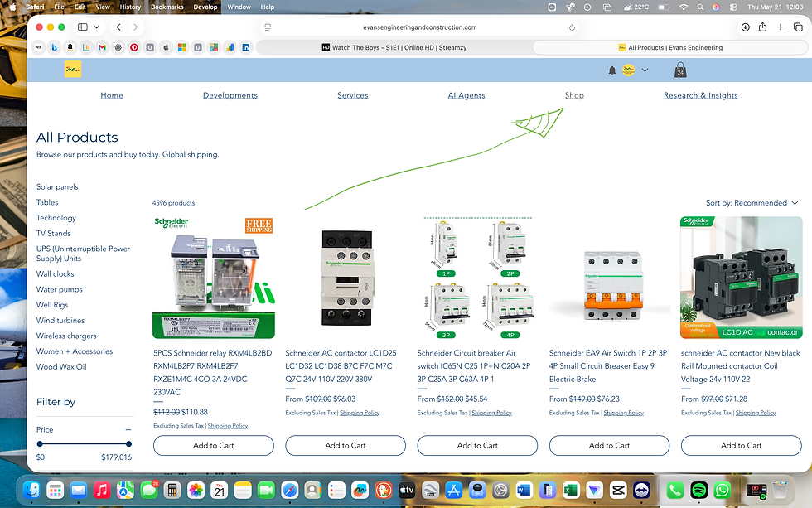Open the Pinterest bookmark favicon
Screen dimensions: 812x508
click(134, 47)
